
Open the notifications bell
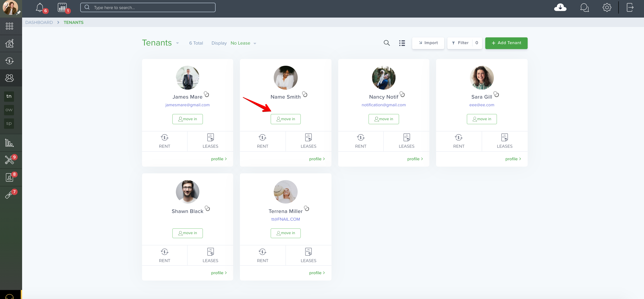[40, 7]
